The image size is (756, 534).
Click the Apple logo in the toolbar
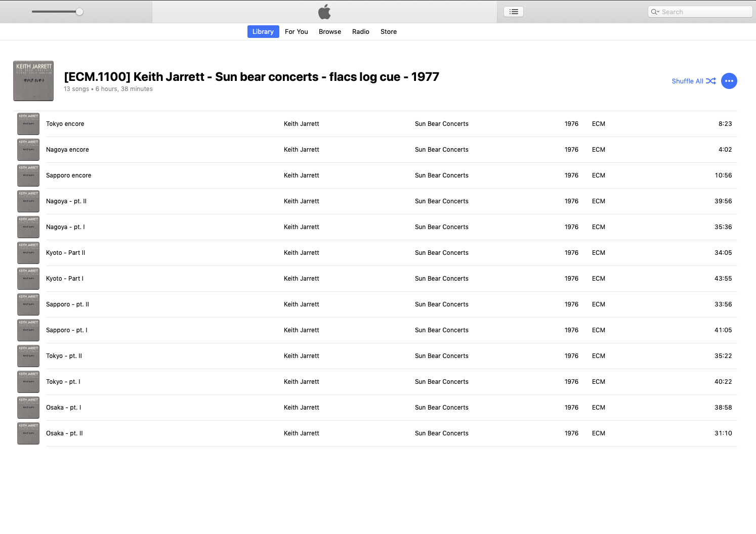tap(324, 12)
